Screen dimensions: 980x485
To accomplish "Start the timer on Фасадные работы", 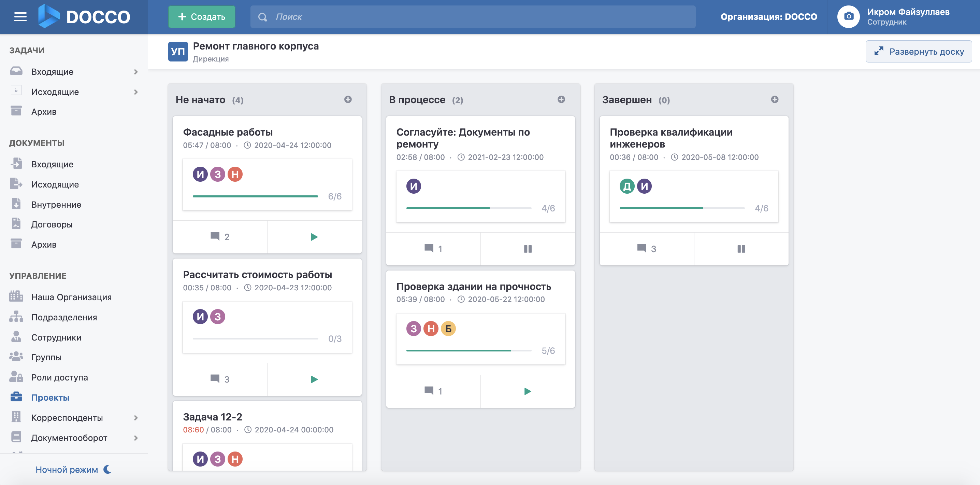I will click(x=314, y=237).
